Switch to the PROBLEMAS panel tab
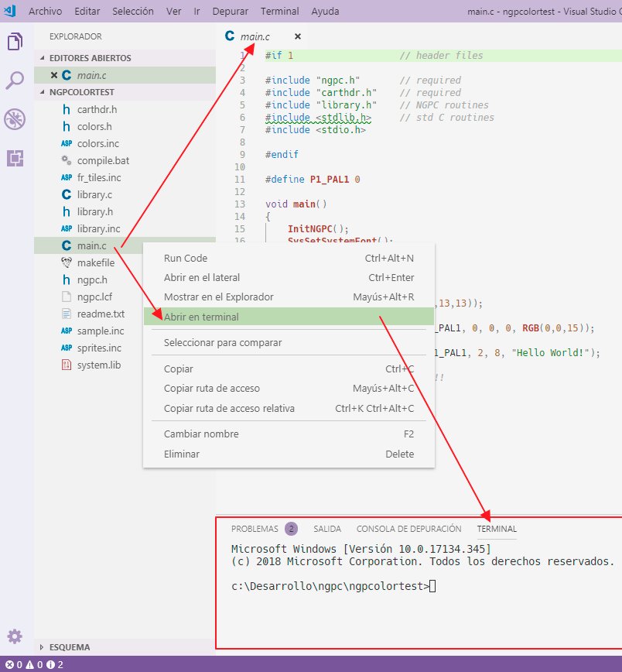 [x=255, y=529]
